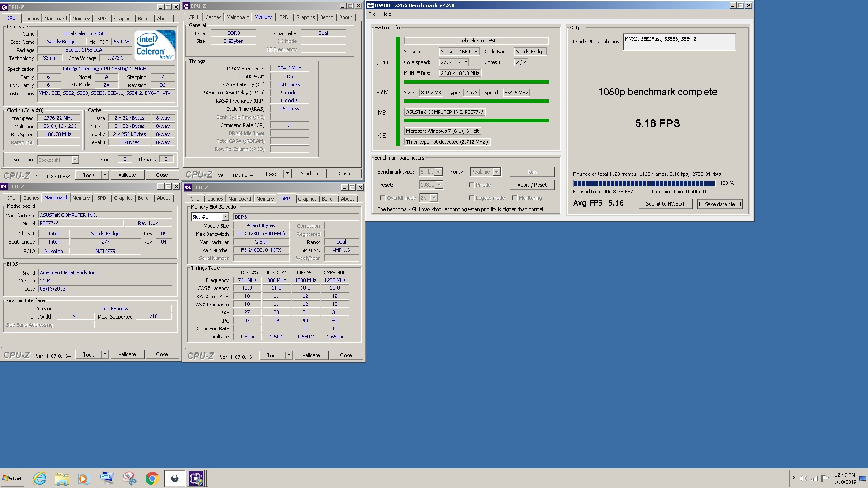Viewport: 868px width, 488px height.
Task: Minimize the CPU-Z SPD window
Action: click(344, 188)
